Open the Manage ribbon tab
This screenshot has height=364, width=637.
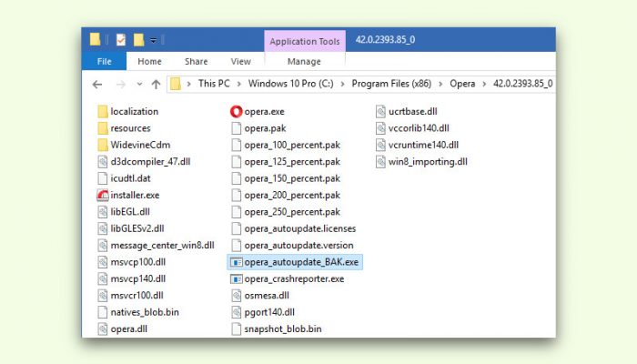coord(304,61)
